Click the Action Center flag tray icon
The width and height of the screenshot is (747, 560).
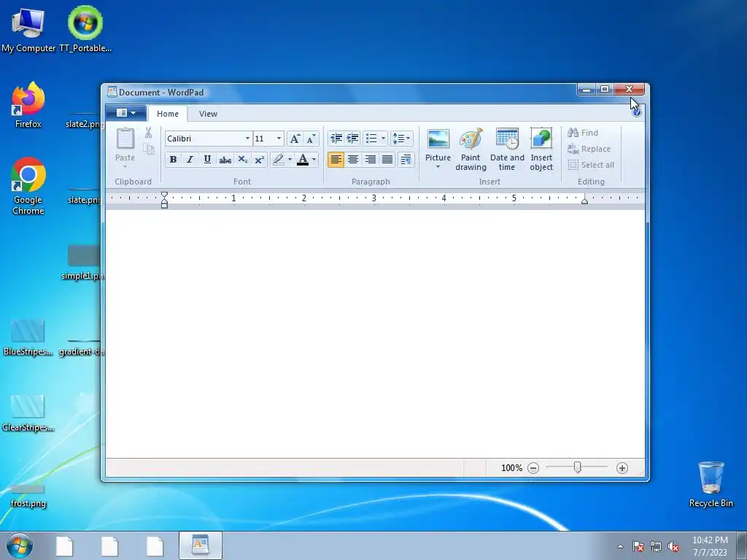pos(638,546)
